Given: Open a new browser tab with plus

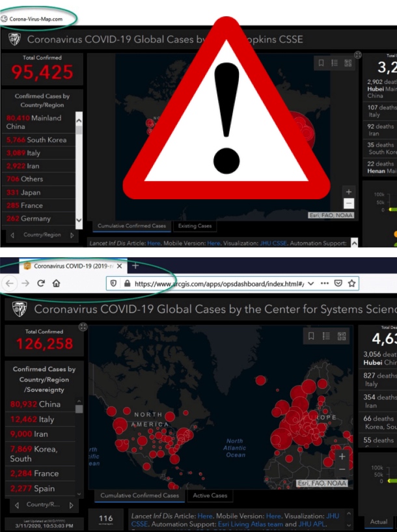Looking at the screenshot, I should point(135,266).
